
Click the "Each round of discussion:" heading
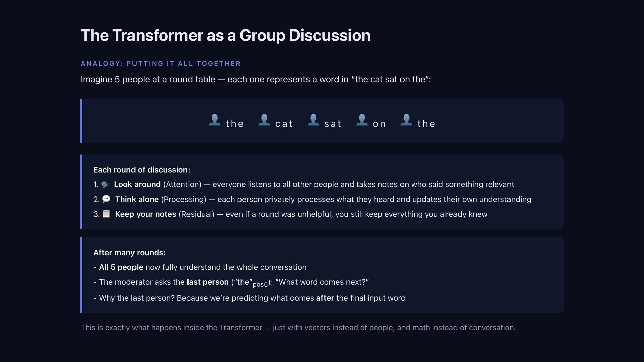142,170
